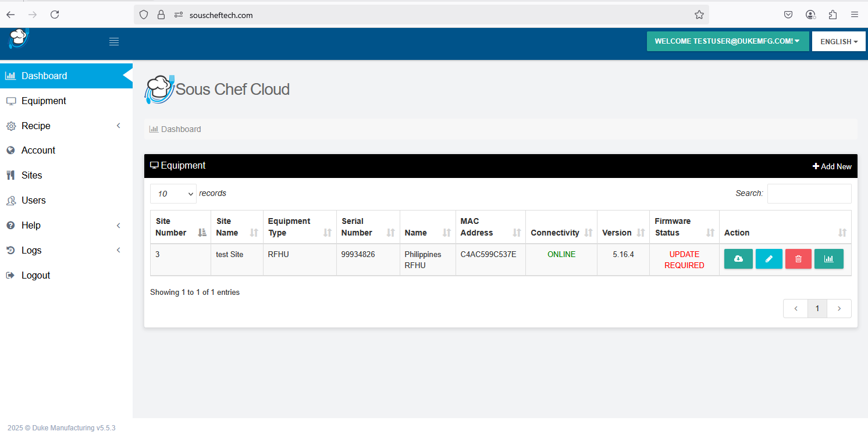Image resolution: width=868 pixels, height=442 pixels.
Task: Sort table by Site Number column
Action: pos(180,227)
